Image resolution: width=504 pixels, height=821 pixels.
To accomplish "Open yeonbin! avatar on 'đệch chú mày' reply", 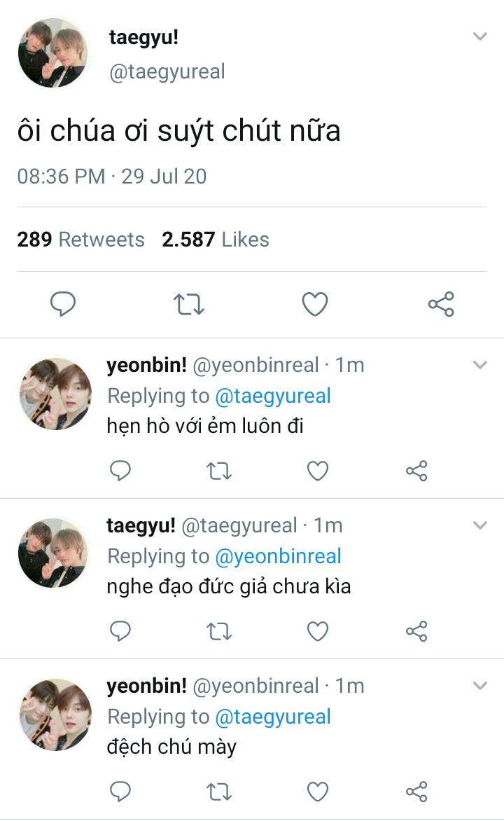I will pos(55,714).
